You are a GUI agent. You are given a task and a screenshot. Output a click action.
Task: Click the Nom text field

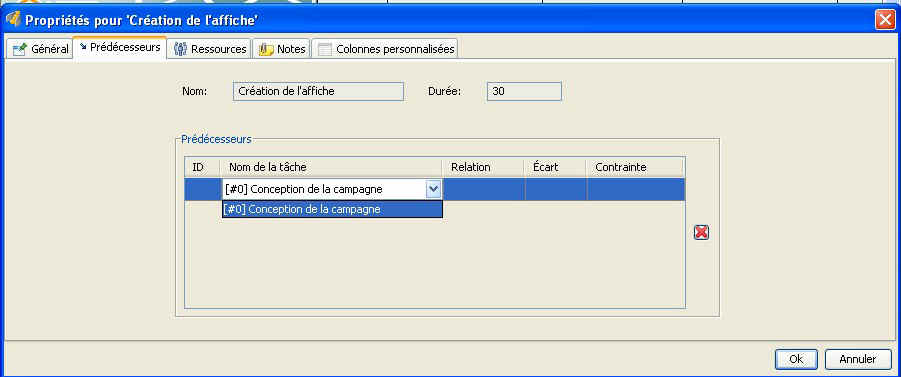point(318,91)
